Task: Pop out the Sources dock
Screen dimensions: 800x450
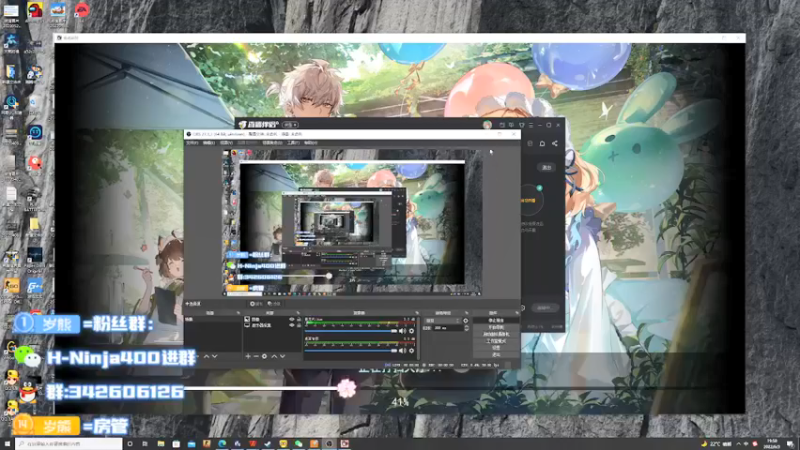Action: coord(298,313)
